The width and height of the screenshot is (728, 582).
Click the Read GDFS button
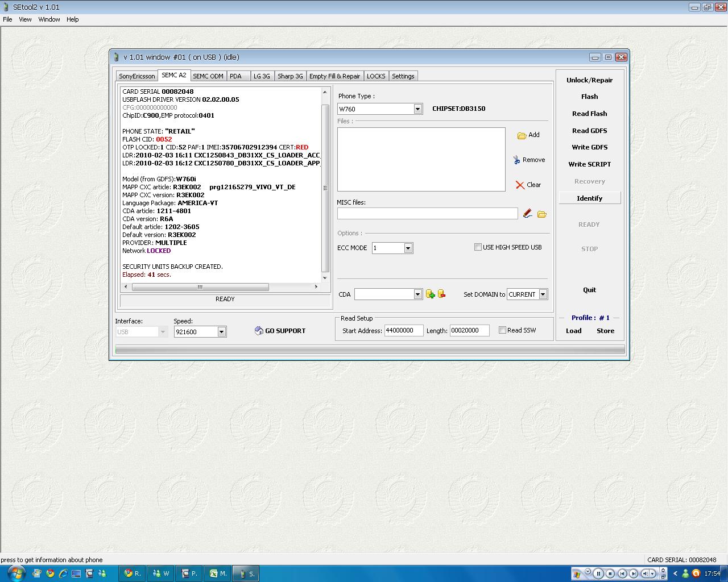(589, 131)
